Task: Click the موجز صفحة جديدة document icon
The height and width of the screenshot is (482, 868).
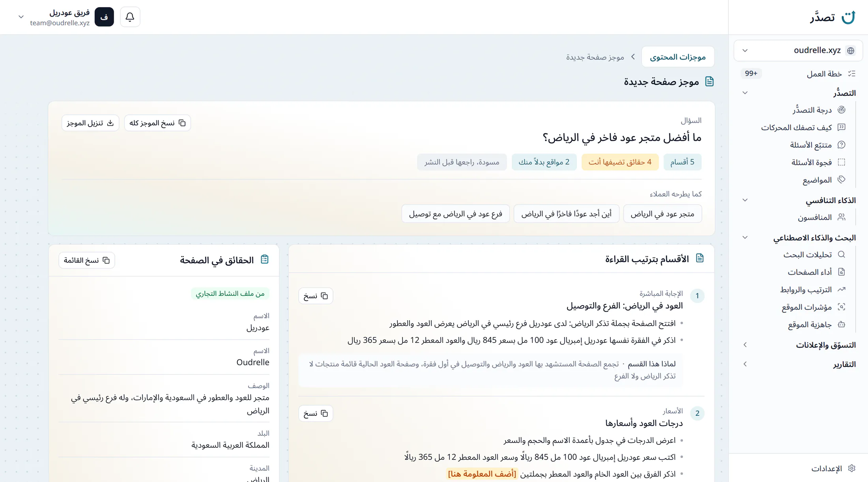Action: [x=709, y=82]
